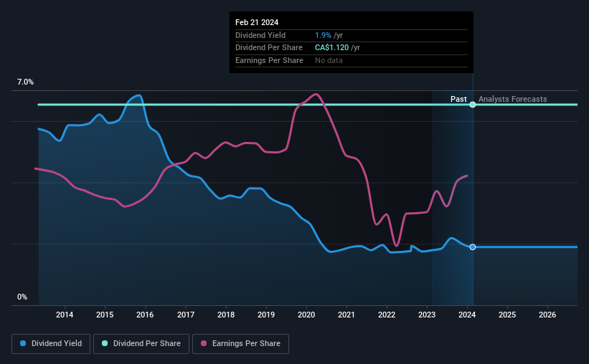The width and height of the screenshot is (589, 364).
Task: Click the Analysts Forecasts label
Action: (513, 99)
